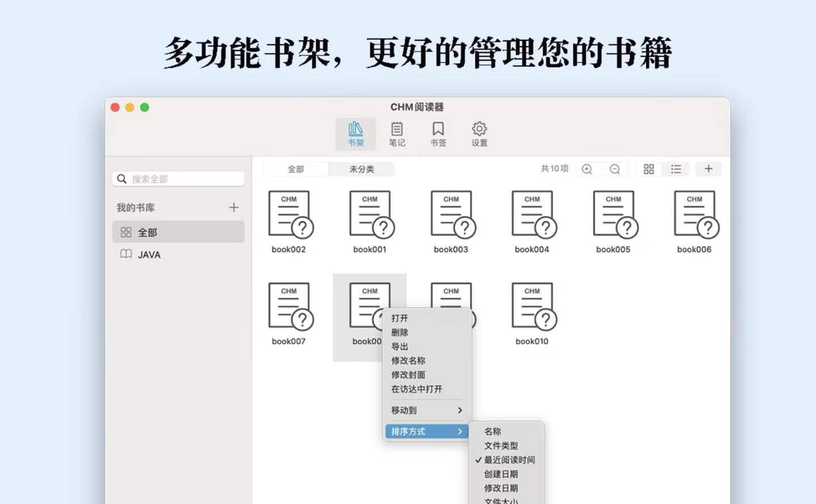Image resolution: width=816 pixels, height=504 pixels.
Task: Switch to the 未分类 tab
Action: 362,169
